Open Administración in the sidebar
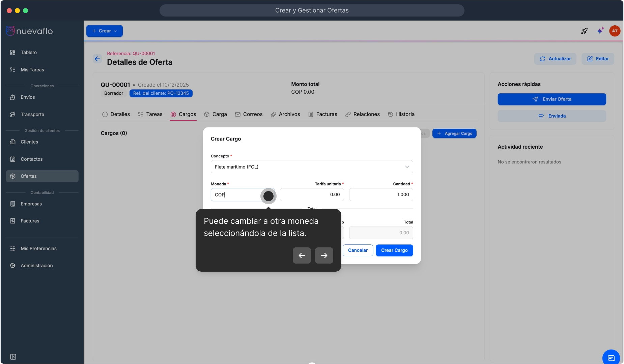 click(x=36, y=266)
